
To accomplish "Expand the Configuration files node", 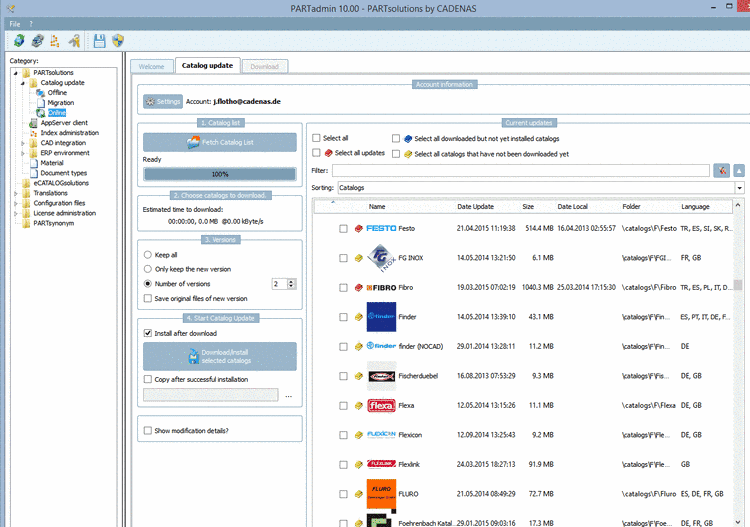I will [15, 203].
